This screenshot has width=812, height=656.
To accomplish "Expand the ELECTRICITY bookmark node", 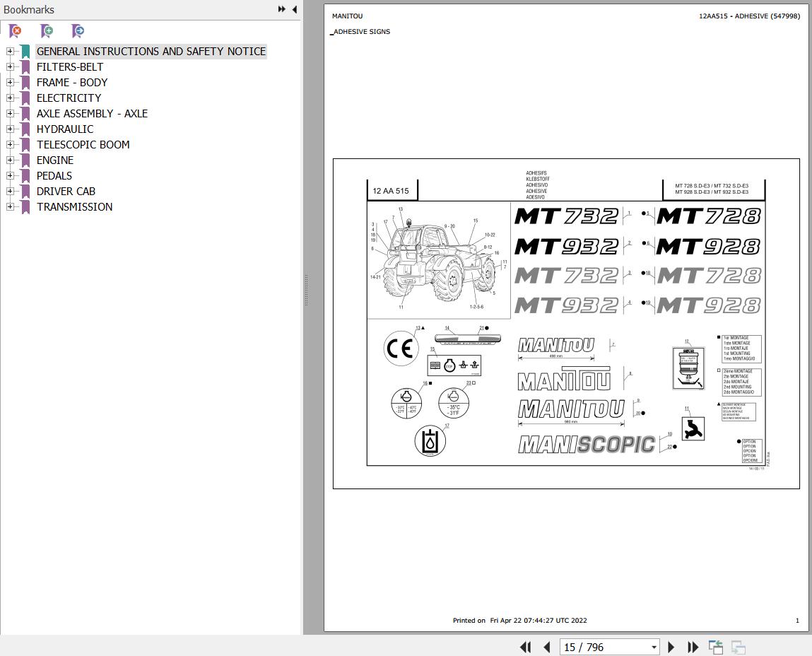I will tap(10, 98).
